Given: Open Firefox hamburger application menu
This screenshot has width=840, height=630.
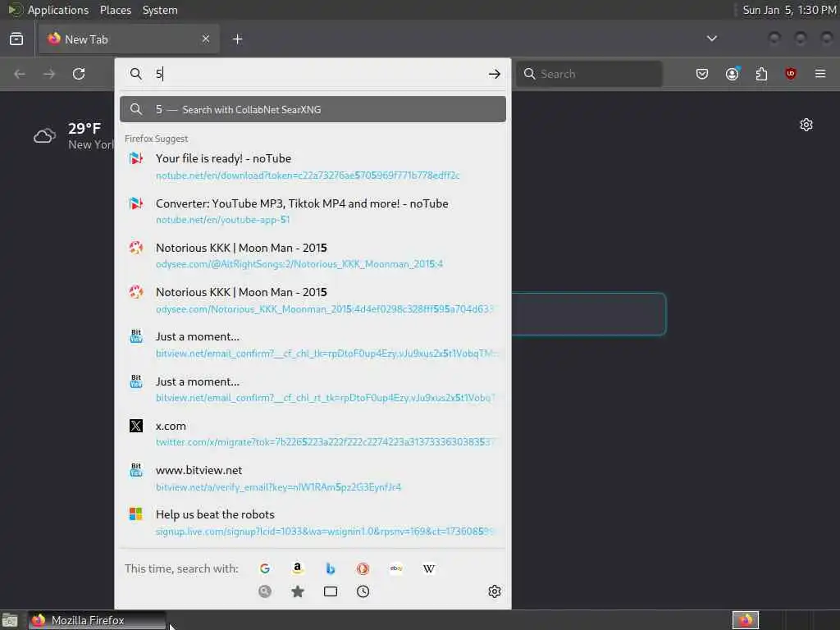Looking at the screenshot, I should [x=820, y=74].
